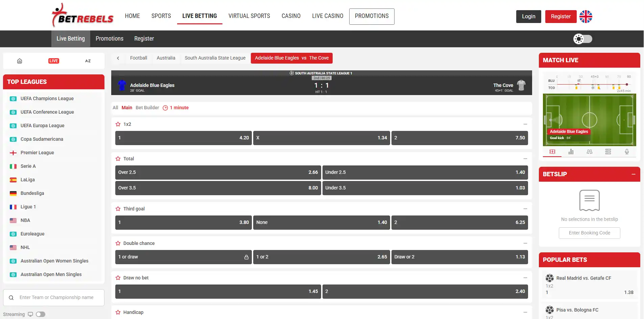Open the PROMOTIONS outlined button

(x=372, y=16)
